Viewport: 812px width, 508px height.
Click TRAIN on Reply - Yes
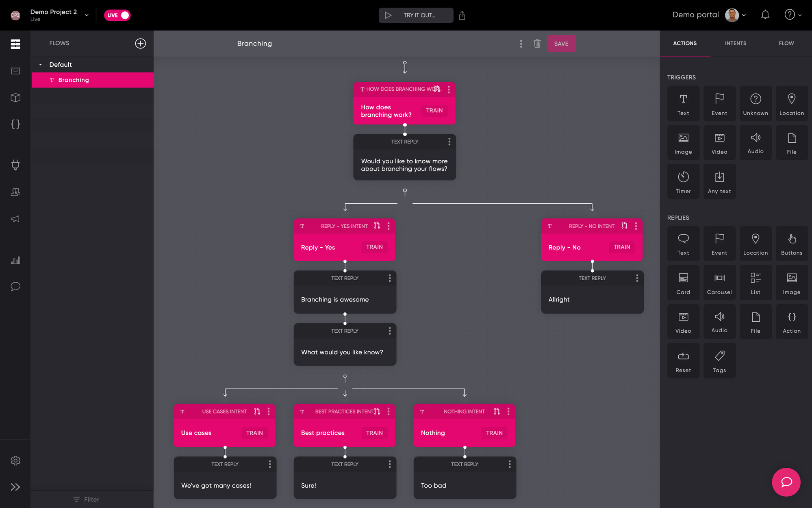point(374,247)
